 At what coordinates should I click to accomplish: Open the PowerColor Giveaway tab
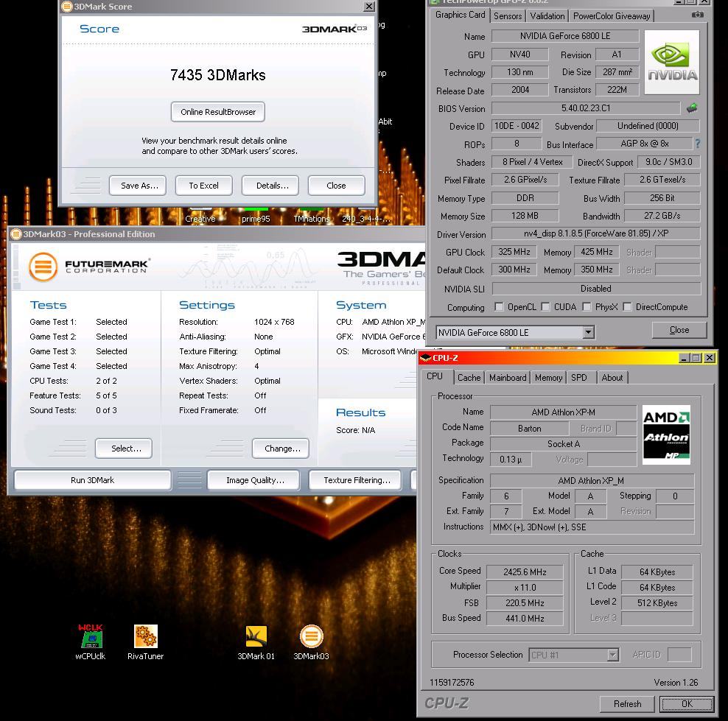point(612,15)
